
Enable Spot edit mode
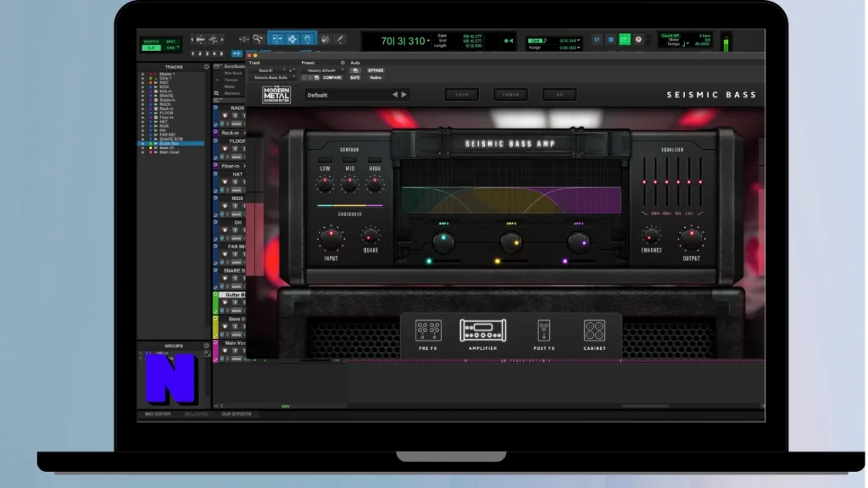(x=171, y=42)
